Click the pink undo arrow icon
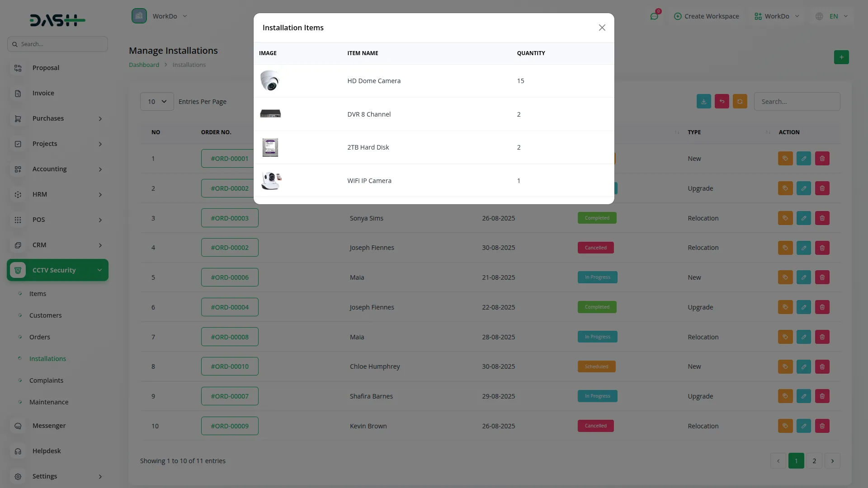The height and width of the screenshot is (488, 868). coord(722,102)
